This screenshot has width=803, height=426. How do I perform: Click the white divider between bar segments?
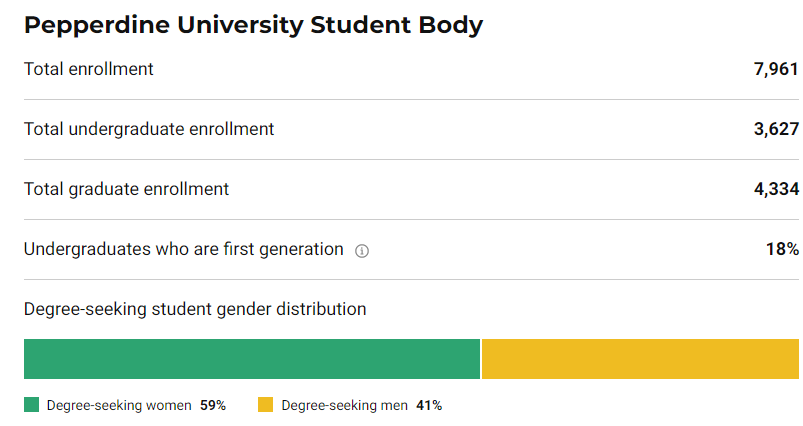(x=481, y=359)
